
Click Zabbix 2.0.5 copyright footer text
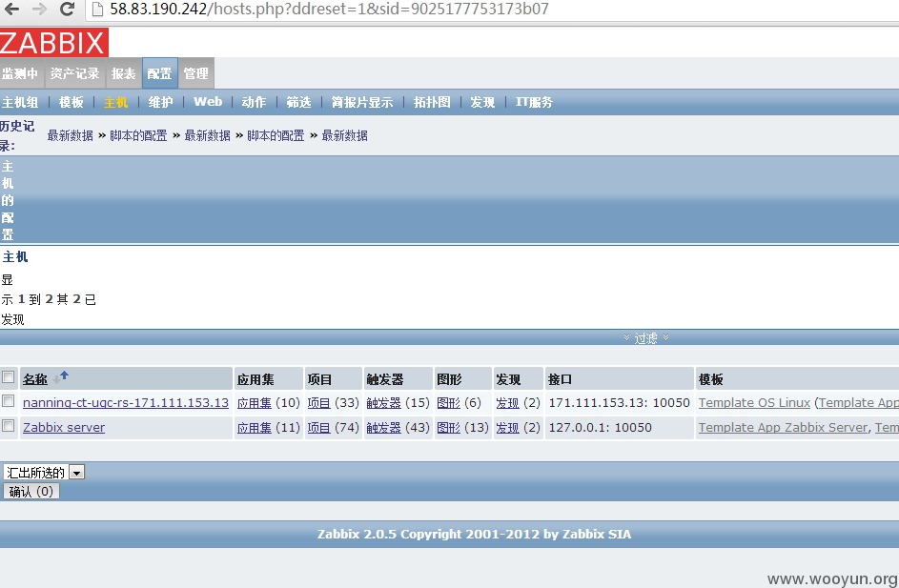click(474, 534)
